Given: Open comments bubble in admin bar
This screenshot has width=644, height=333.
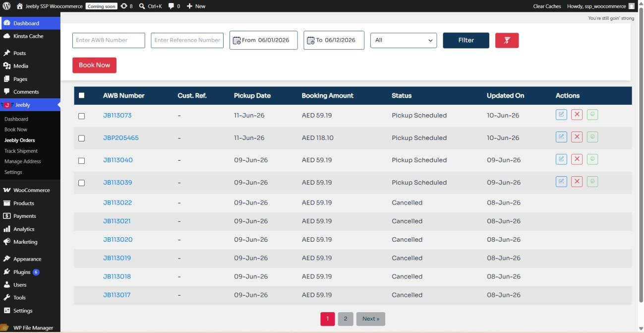Looking at the screenshot, I should coord(174,6).
